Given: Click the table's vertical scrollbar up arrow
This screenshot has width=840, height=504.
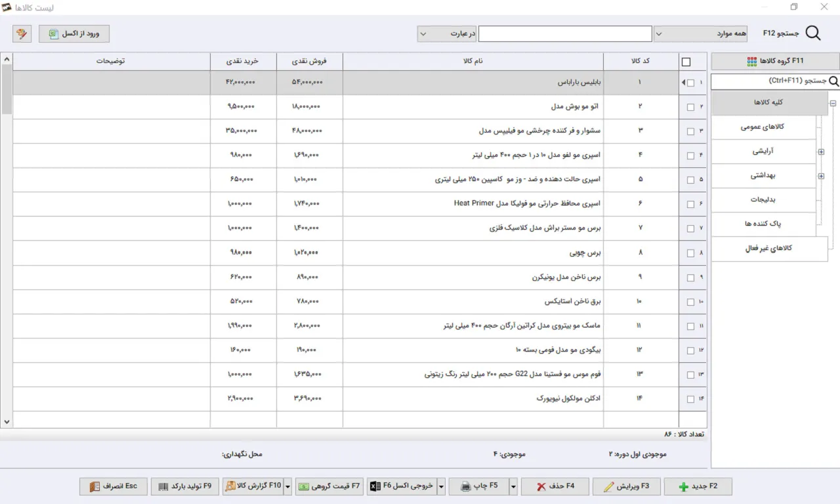Looking at the screenshot, I should point(7,60).
